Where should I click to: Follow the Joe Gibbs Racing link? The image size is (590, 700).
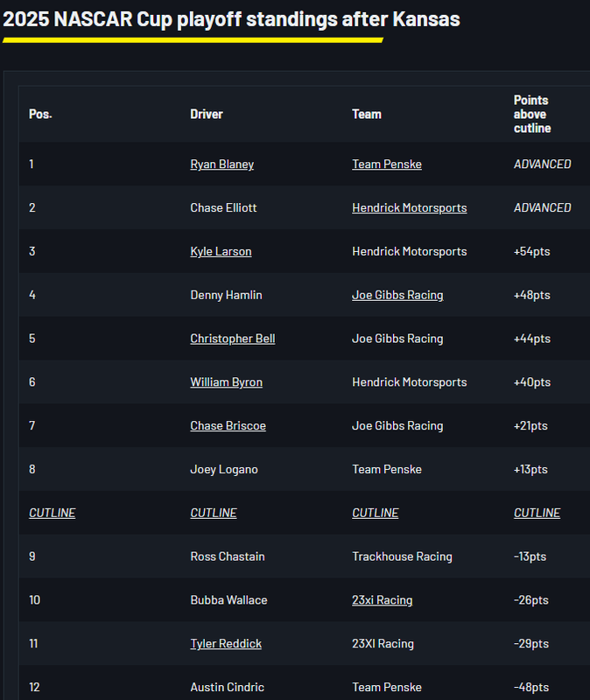[x=397, y=295]
